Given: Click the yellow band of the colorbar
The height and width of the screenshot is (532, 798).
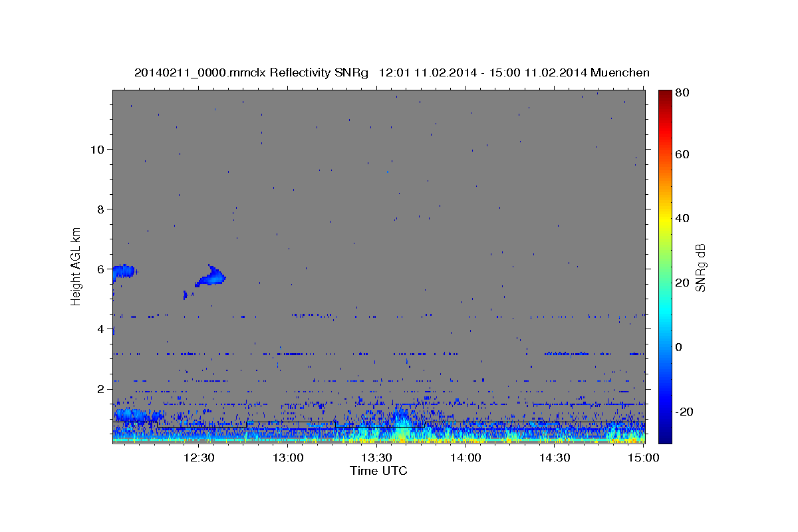Looking at the screenshot, I should [664, 219].
